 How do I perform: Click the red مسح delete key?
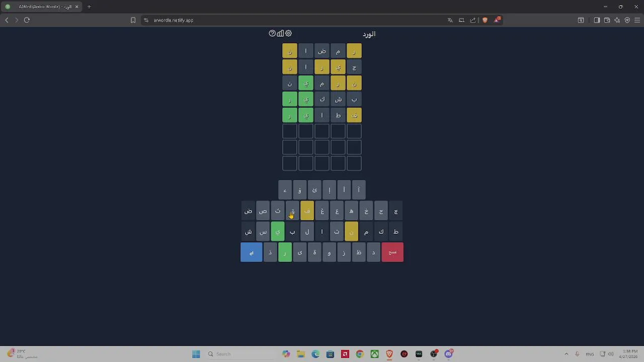tap(392, 252)
